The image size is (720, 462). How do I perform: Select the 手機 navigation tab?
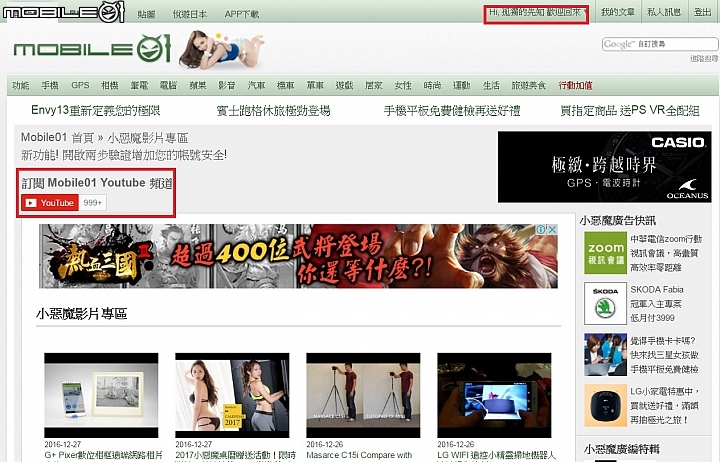coord(50,85)
